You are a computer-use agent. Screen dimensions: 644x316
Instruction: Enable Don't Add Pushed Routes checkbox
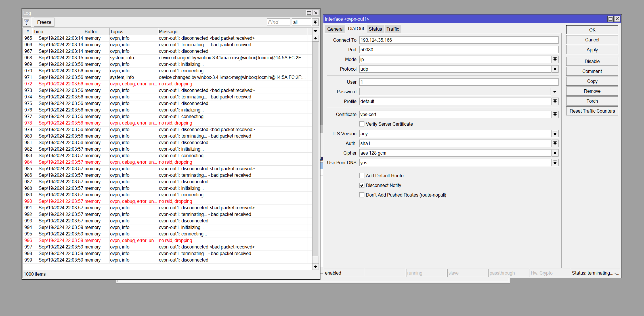tap(362, 195)
